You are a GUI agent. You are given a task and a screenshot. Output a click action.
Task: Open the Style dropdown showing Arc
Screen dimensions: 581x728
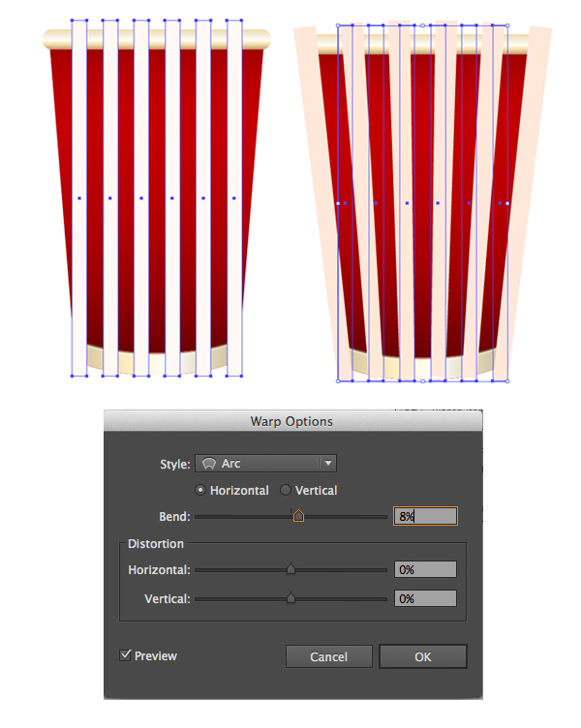265,464
